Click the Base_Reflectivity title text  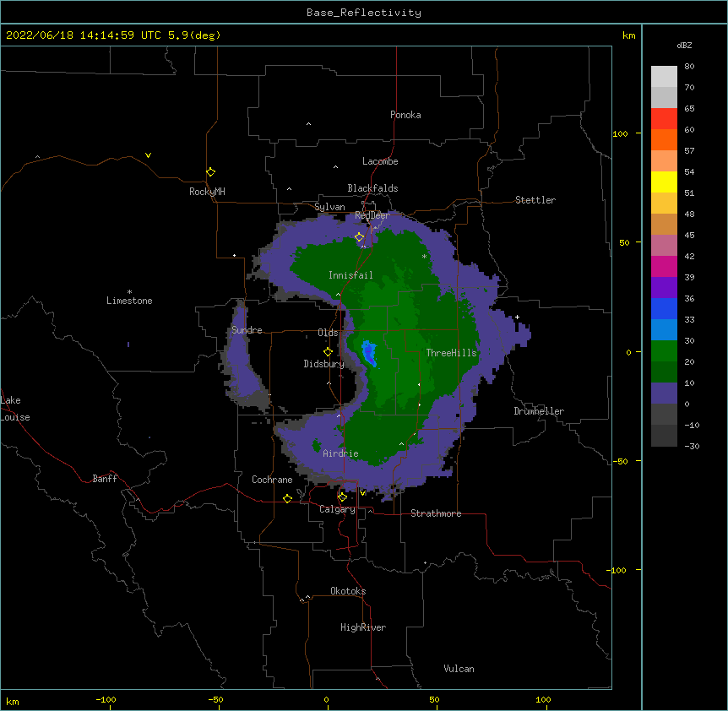364,13
